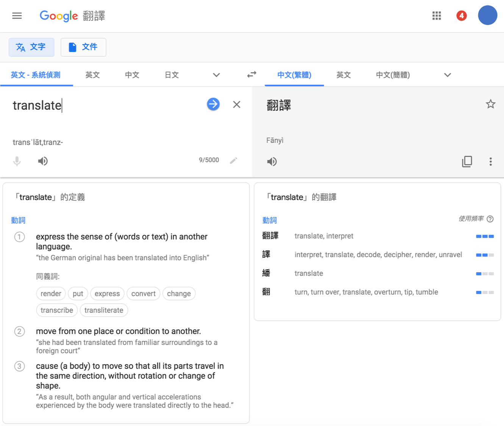The width and height of the screenshot is (504, 426).
Task: Click the 同義詞 synonyms label
Action: (48, 276)
